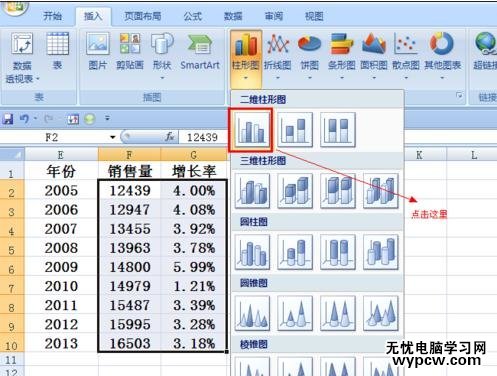This screenshot has width=497, height=376.
Task: Click cell containing 销售量
Action: (129, 171)
